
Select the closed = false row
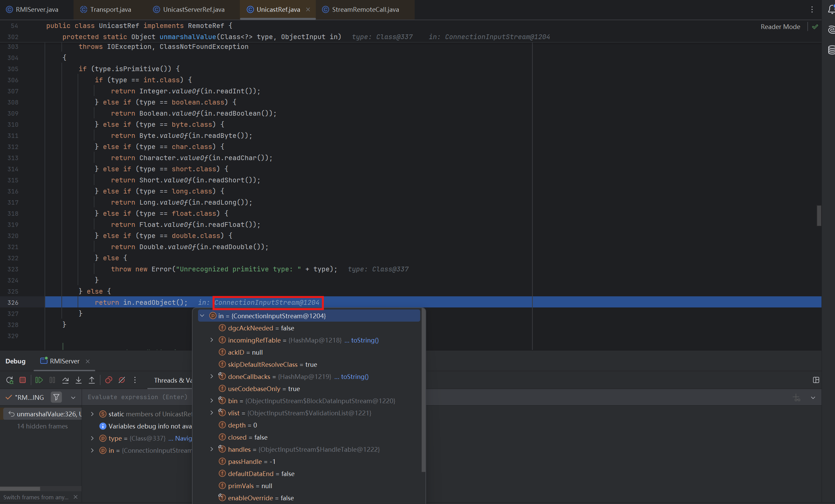tap(309, 437)
